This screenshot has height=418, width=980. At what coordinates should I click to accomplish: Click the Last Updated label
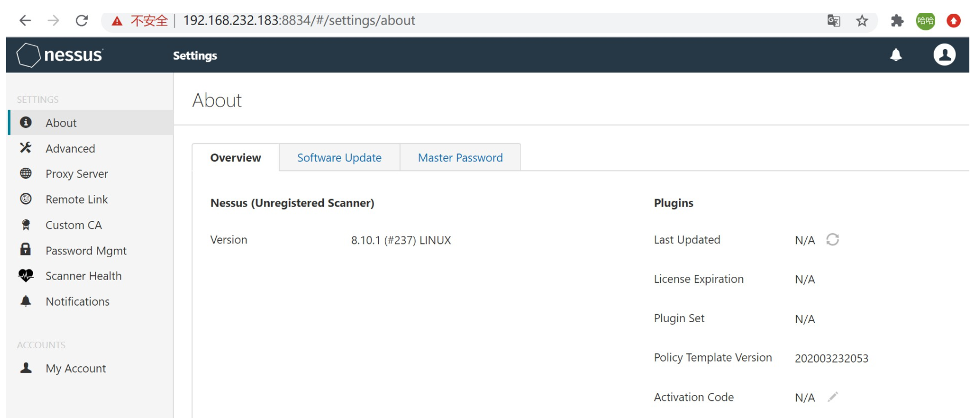point(687,240)
